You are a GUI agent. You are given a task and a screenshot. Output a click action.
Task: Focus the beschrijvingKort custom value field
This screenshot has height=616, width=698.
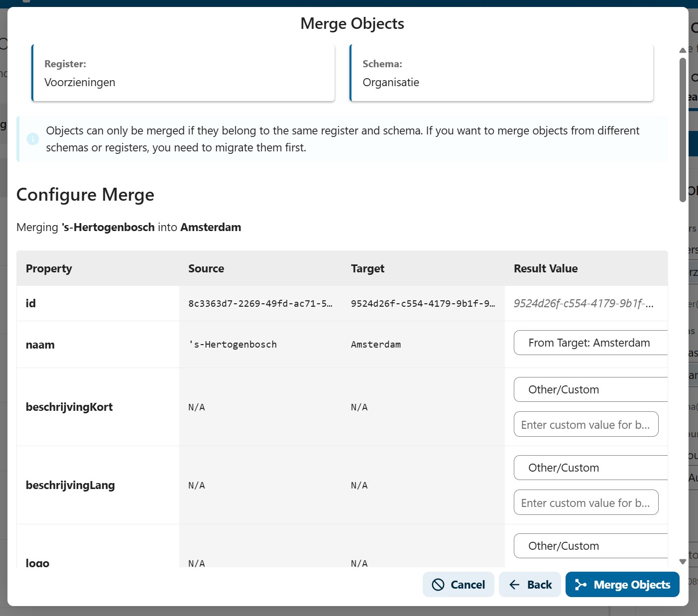585,424
